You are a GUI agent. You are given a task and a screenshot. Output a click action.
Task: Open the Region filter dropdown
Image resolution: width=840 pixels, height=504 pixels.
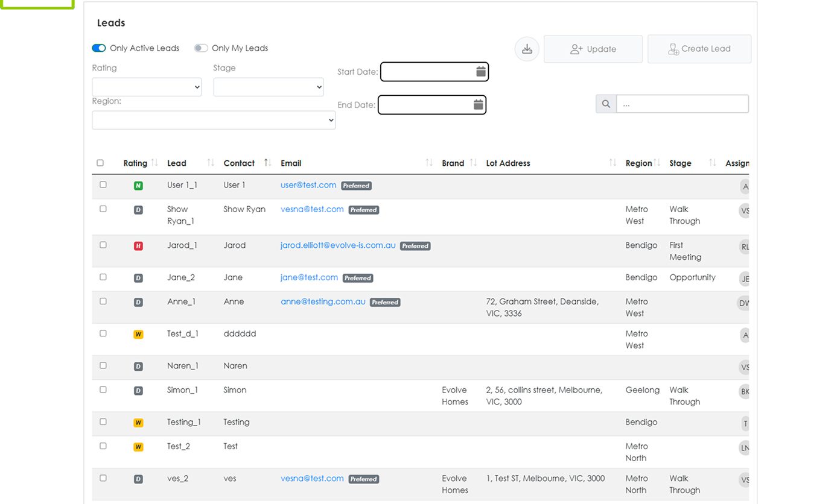tap(214, 120)
